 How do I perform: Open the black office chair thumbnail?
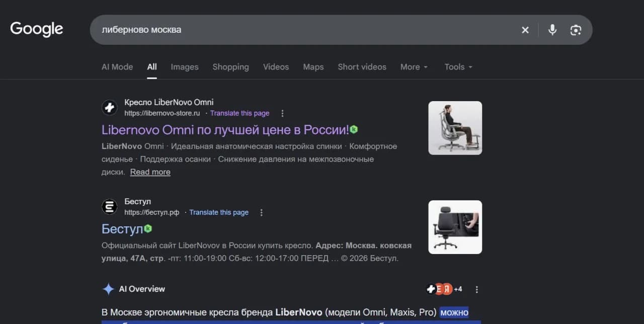point(455,227)
